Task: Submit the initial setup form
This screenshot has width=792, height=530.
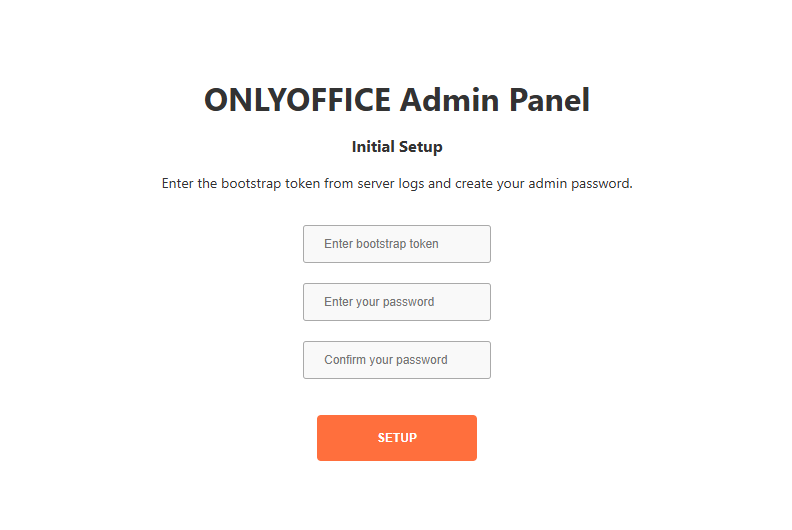Action: (x=397, y=438)
